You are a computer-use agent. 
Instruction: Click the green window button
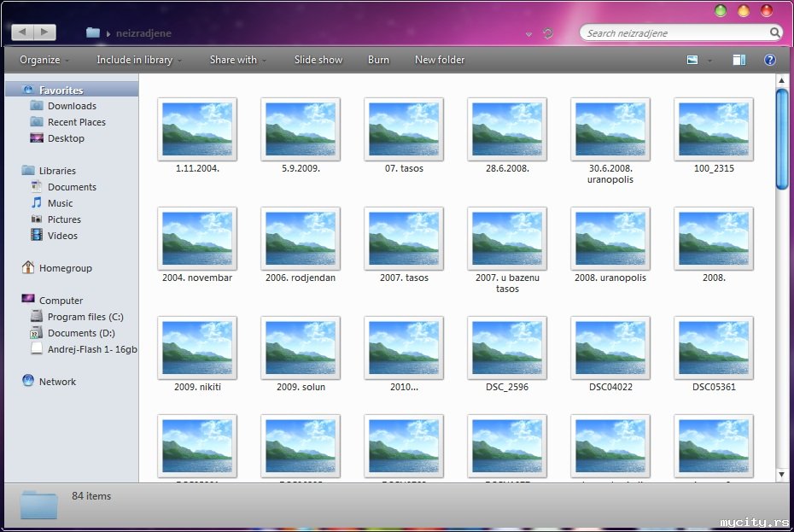tap(720, 10)
